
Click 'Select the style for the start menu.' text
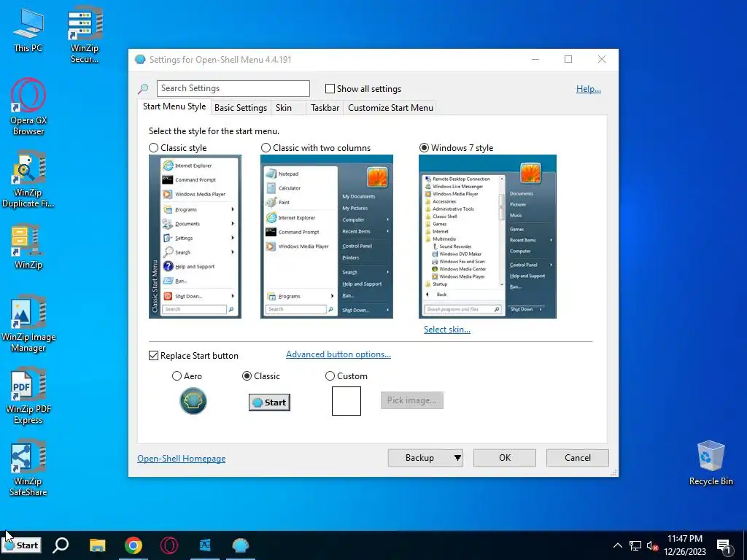pos(214,131)
